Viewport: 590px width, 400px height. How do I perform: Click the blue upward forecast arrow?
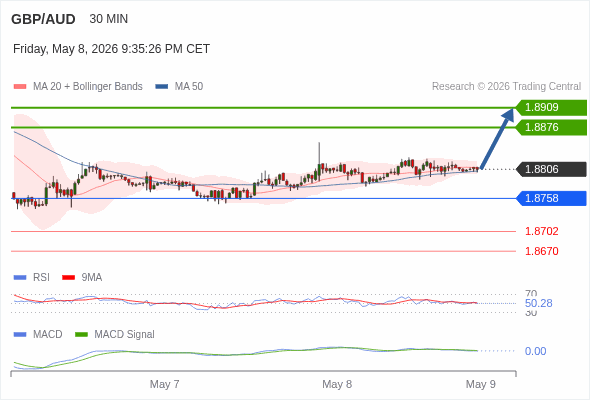click(x=497, y=138)
